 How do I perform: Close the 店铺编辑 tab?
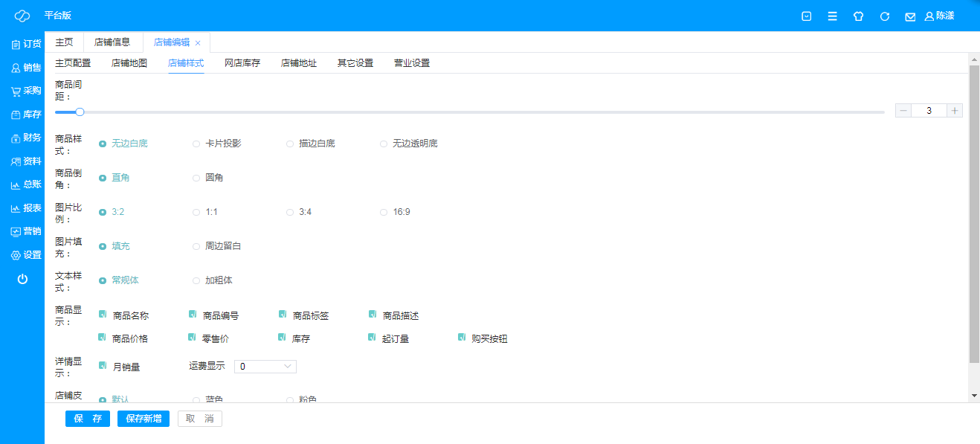198,43
